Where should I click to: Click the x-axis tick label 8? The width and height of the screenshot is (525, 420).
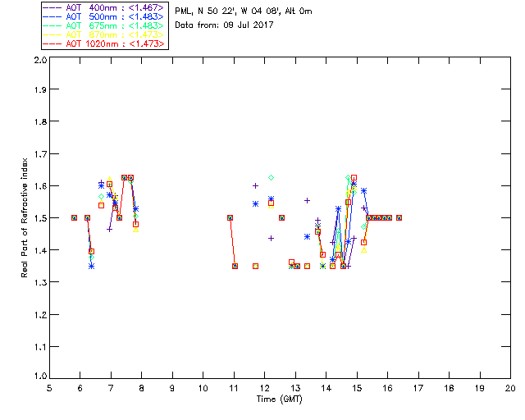pos(142,388)
